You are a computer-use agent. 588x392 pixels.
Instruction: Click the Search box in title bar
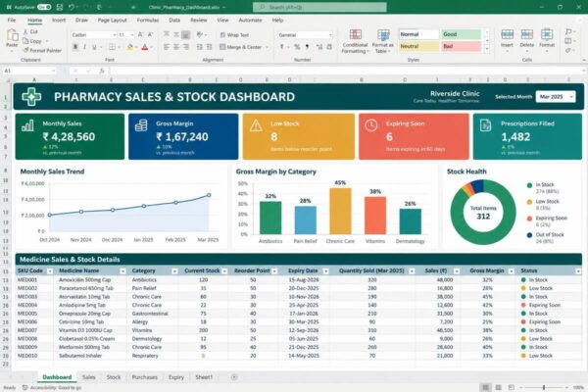tap(319, 7)
